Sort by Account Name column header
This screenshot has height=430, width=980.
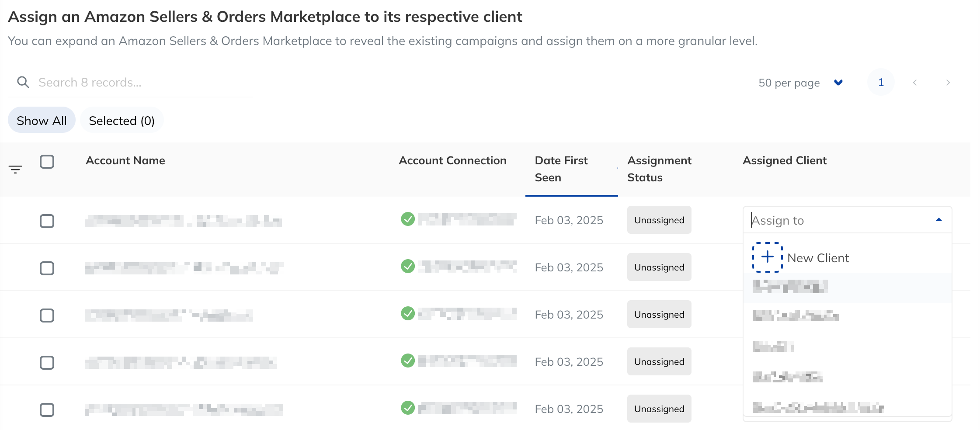[x=125, y=160]
